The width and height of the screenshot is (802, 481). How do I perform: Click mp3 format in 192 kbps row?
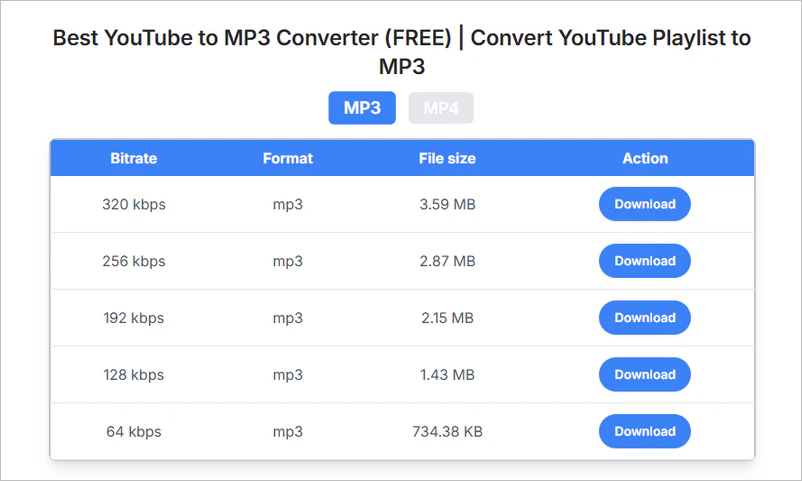pos(287,319)
